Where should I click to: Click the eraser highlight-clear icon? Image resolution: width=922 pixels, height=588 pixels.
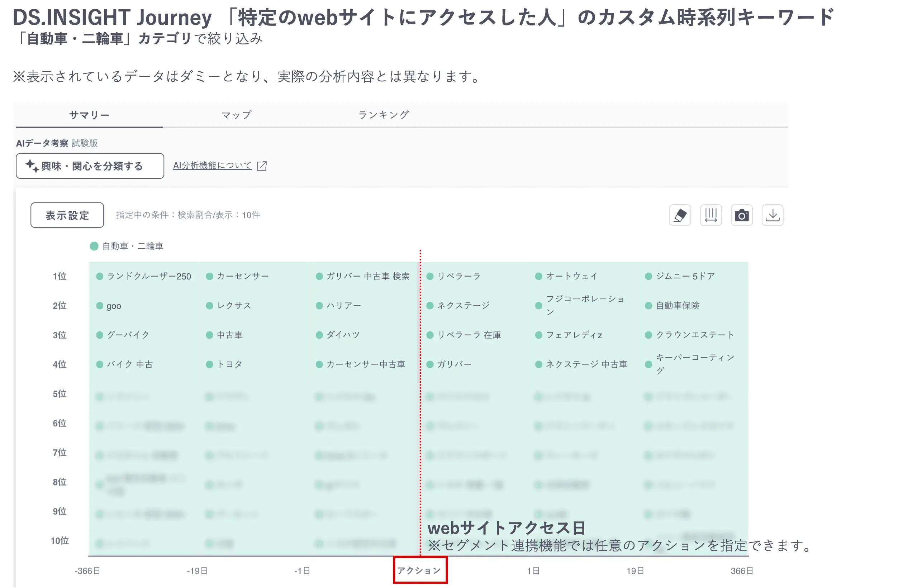point(680,215)
